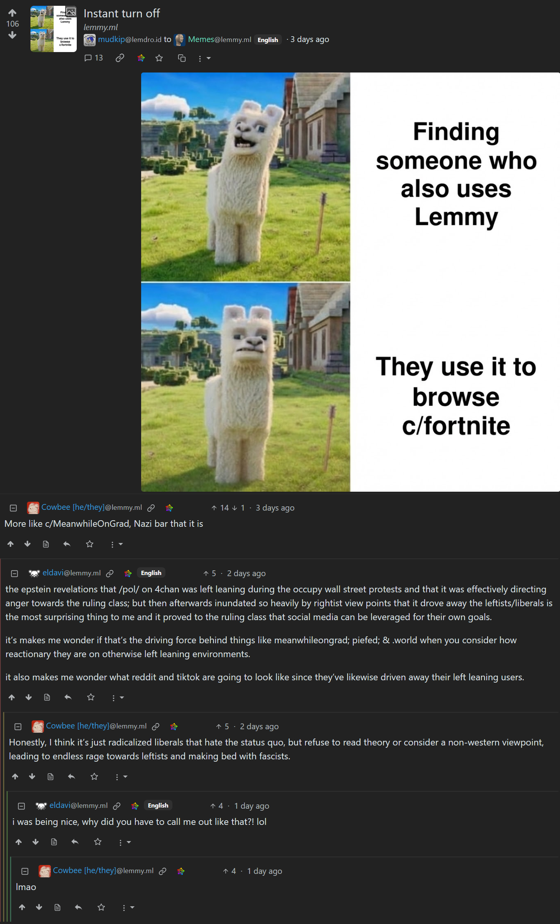
Task: Collapse Cowbee's top 'Nazi bar' comment
Action: pos(13,508)
